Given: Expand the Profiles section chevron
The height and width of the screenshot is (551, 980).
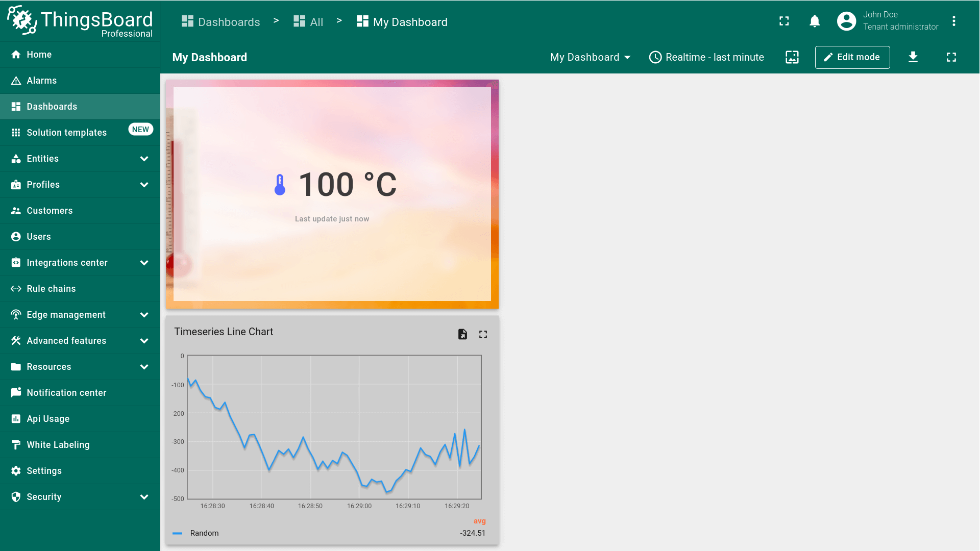Looking at the screenshot, I should coord(144,185).
